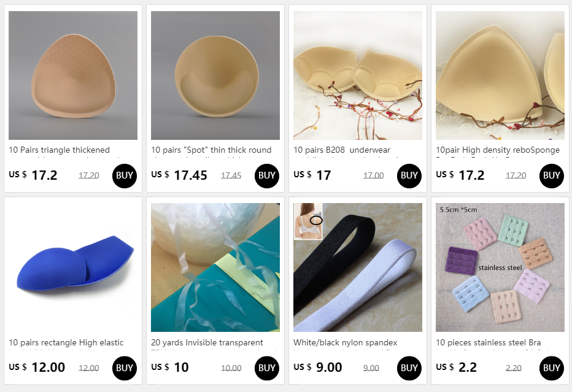Open the "White/black nylon spandex" title link
The width and height of the screenshot is (572, 392).
(345, 342)
